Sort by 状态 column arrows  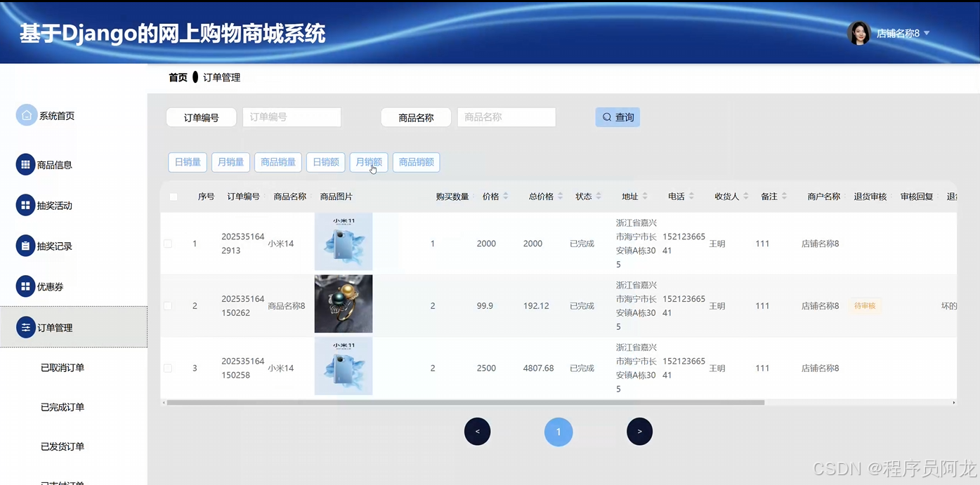point(599,197)
